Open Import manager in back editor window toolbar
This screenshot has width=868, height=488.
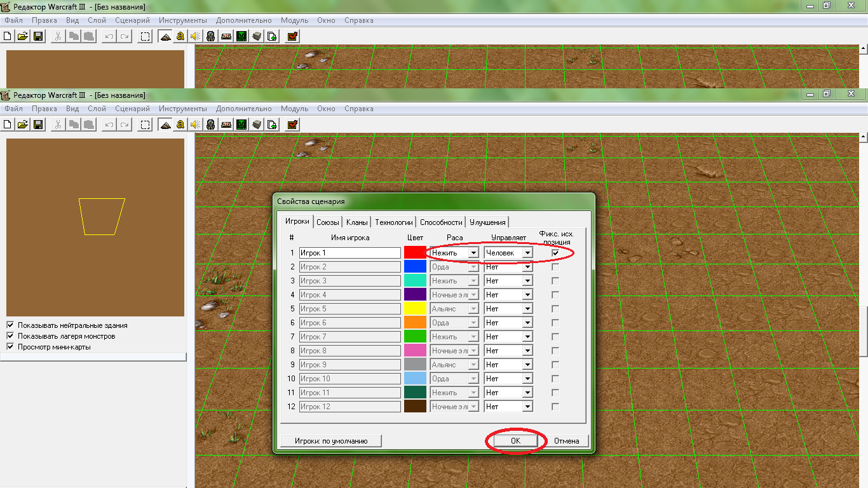click(x=272, y=36)
